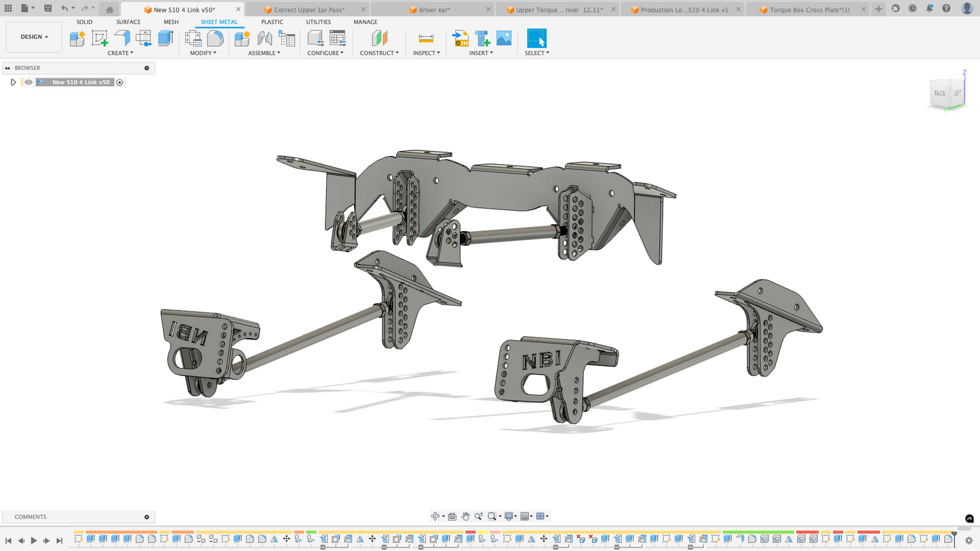Switch to the Plastic tab

[x=272, y=22]
